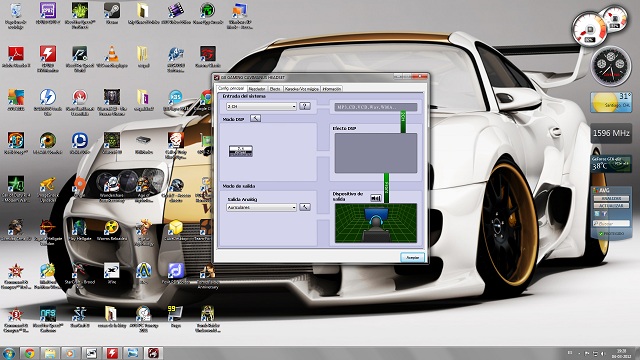Click the Efecto DSP display panel

[x=376, y=153]
